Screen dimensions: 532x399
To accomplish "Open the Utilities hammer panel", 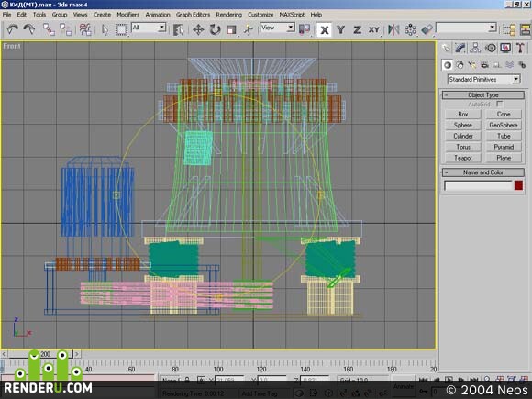I will tap(520, 48).
